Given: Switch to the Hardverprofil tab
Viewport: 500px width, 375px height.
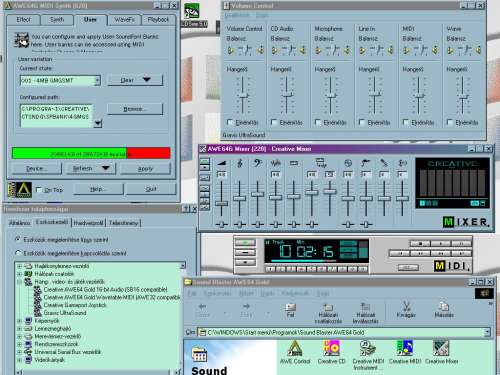Looking at the screenshot, I should point(88,223).
